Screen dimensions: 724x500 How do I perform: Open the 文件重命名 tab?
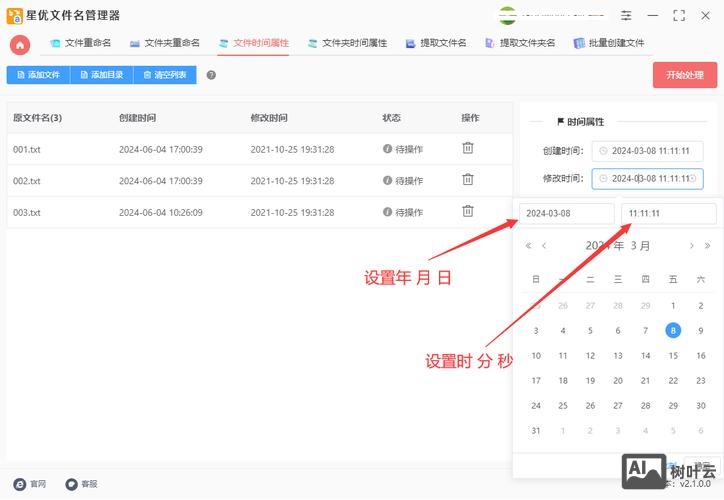(x=81, y=43)
